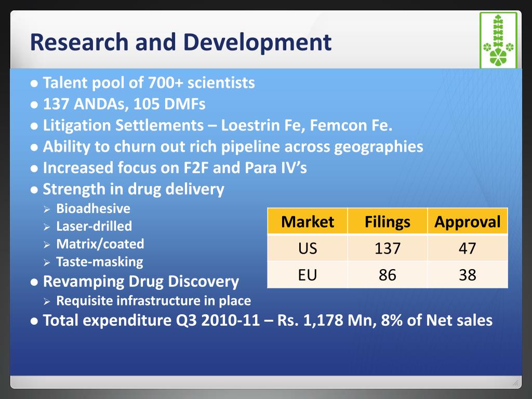This screenshot has height=399, width=532.
Task: Click the 'Matrix/coated' sub-bullet
Action: tap(94, 244)
